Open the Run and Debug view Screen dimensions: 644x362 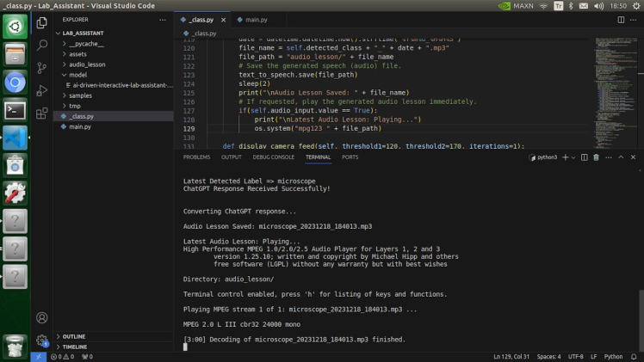41,90
